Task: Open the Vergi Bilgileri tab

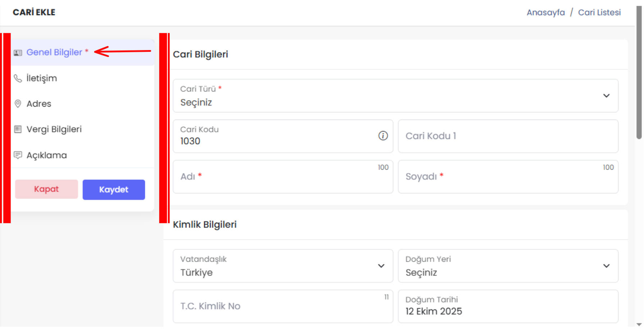Action: [54, 129]
